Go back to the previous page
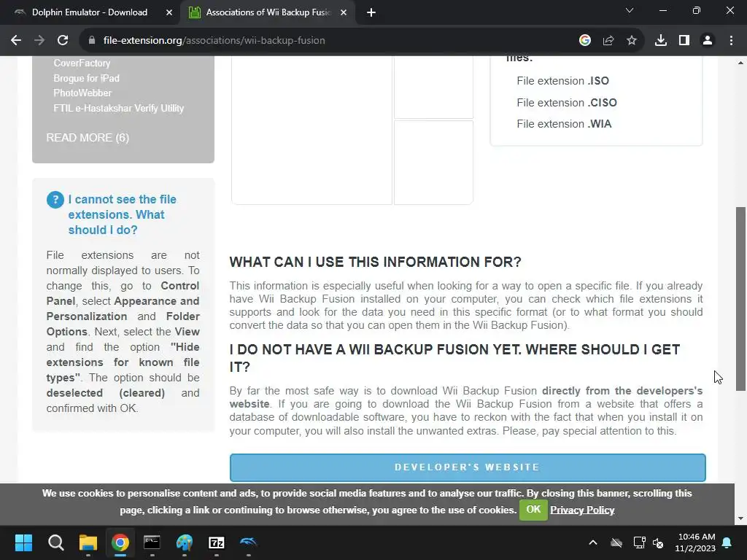The image size is (747, 560). pos(16,41)
